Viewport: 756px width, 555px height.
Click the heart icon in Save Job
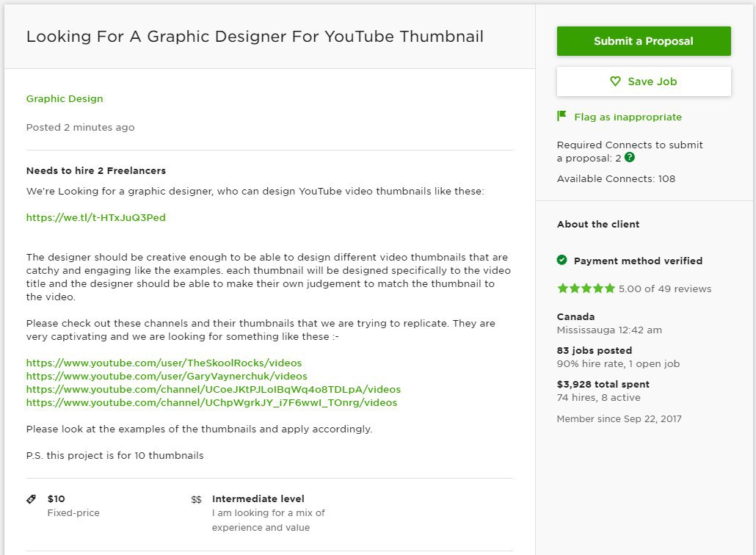(615, 81)
